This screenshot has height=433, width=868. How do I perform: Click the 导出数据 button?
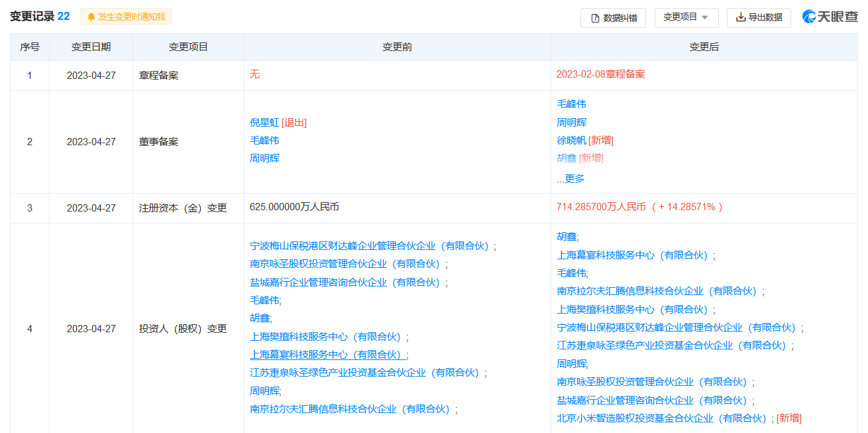759,18
